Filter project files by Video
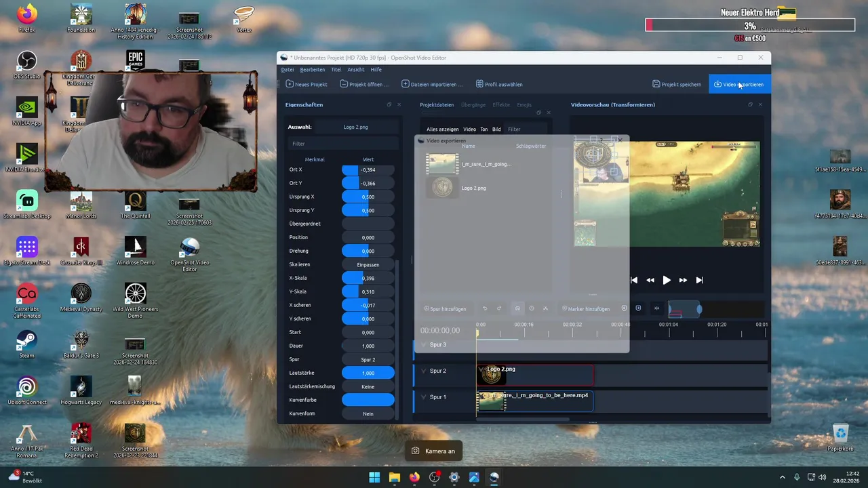 coord(469,129)
